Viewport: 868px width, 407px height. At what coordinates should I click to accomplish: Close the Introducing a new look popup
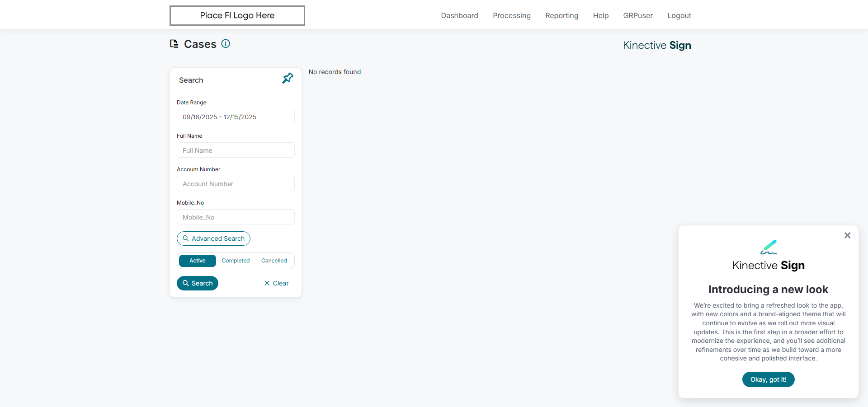[847, 235]
